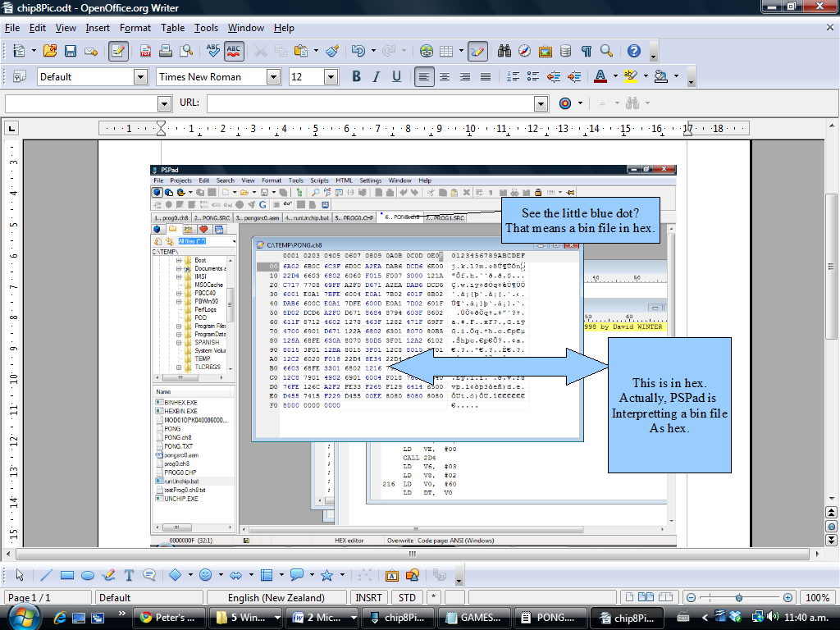Viewport: 840px width, 630px height.
Task: Toggle Underline formatting
Action: (x=396, y=76)
